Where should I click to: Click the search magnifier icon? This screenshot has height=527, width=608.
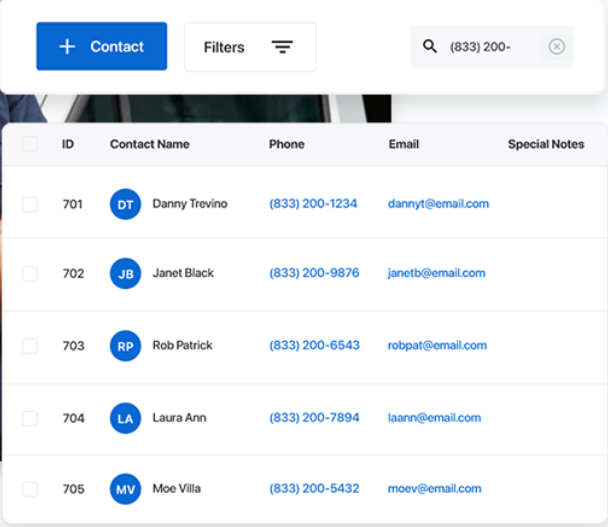[430, 47]
